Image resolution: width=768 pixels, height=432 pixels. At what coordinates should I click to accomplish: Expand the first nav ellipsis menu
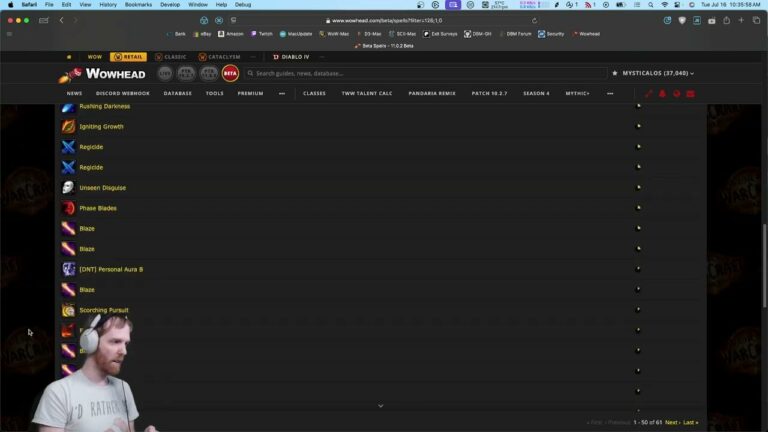(282, 93)
